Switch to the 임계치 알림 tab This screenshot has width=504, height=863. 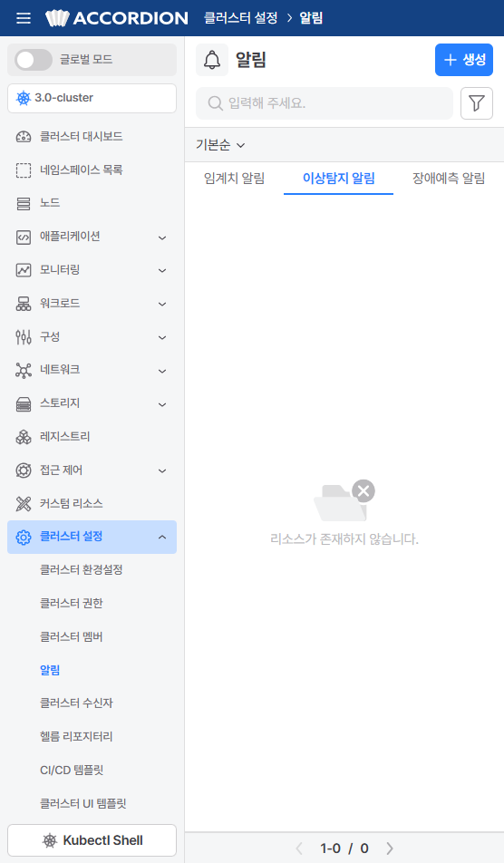coord(235,179)
